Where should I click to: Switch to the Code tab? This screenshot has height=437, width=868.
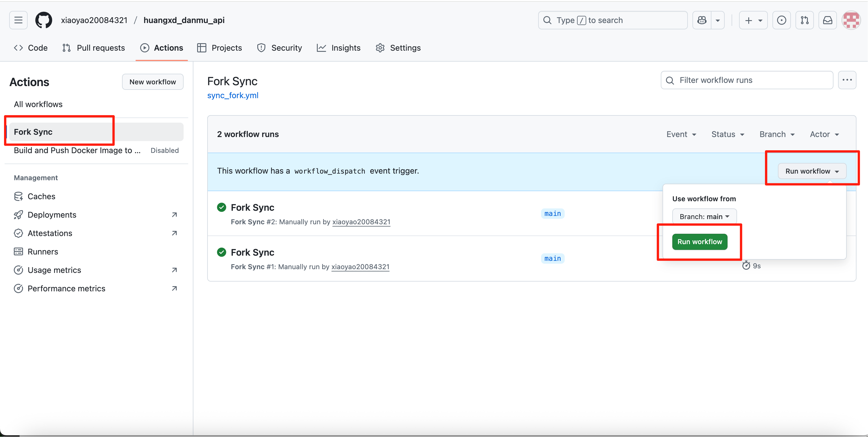(x=31, y=48)
